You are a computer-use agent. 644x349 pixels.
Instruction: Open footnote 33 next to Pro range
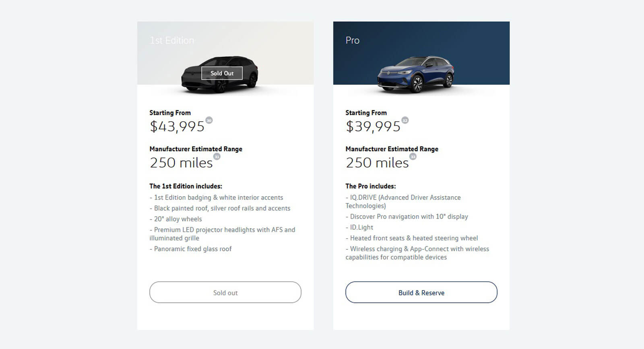413,156
